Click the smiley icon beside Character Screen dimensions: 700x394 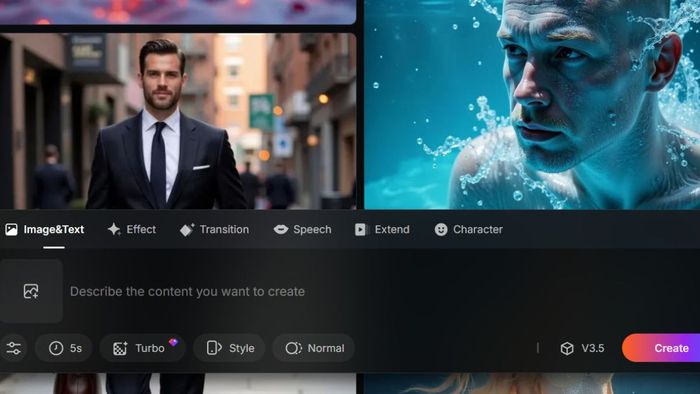(x=441, y=229)
